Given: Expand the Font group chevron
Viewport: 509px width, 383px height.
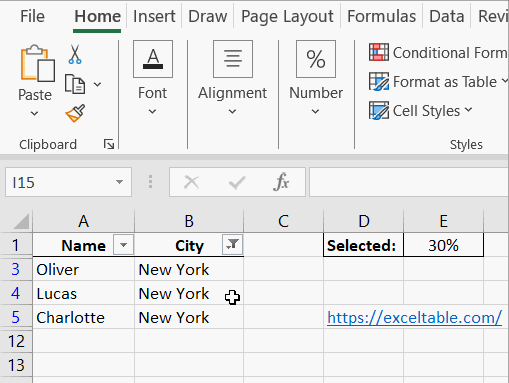Looking at the screenshot, I should point(152,111).
